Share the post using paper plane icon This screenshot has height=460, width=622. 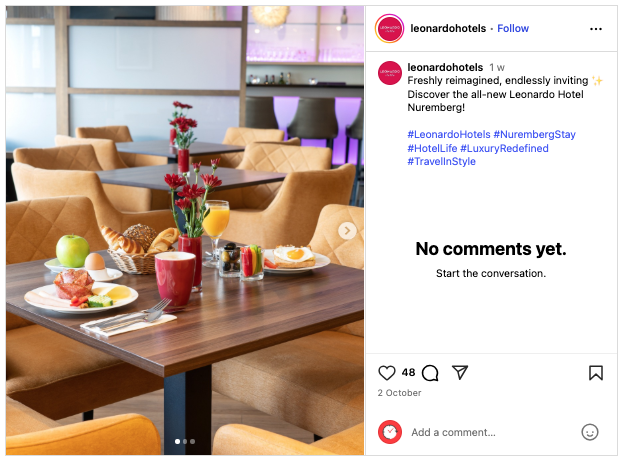[x=460, y=372]
